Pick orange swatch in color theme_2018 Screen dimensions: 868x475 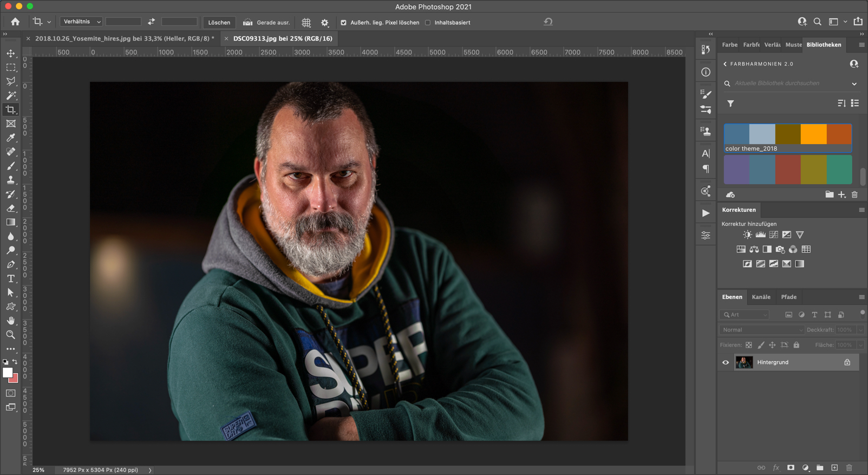pos(813,134)
